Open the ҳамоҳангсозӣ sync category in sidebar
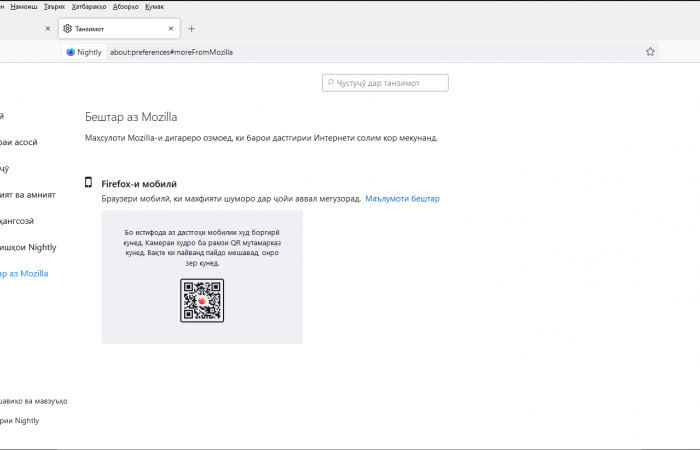 click(x=17, y=221)
